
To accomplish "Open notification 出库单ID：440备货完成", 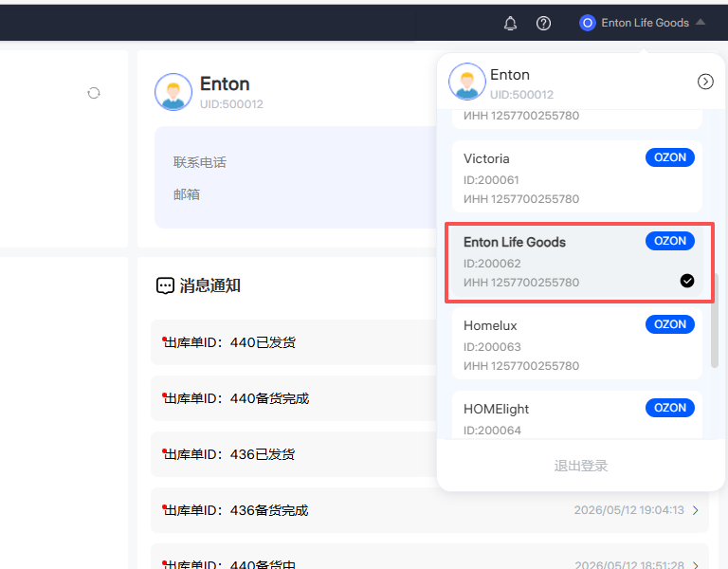I will [x=294, y=398].
